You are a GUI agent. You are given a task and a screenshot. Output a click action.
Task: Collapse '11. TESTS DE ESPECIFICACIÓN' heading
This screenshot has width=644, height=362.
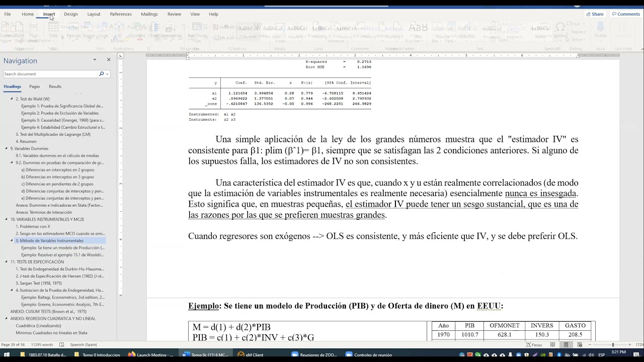(x=6, y=262)
